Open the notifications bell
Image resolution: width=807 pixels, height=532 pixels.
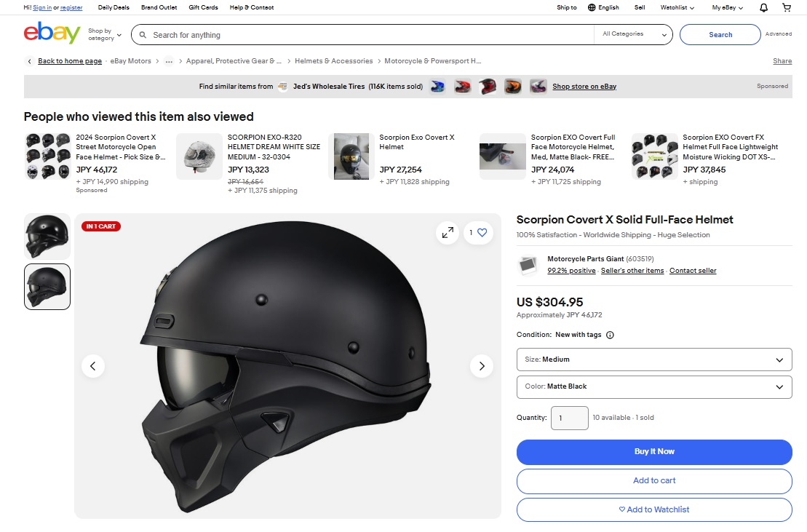click(764, 8)
